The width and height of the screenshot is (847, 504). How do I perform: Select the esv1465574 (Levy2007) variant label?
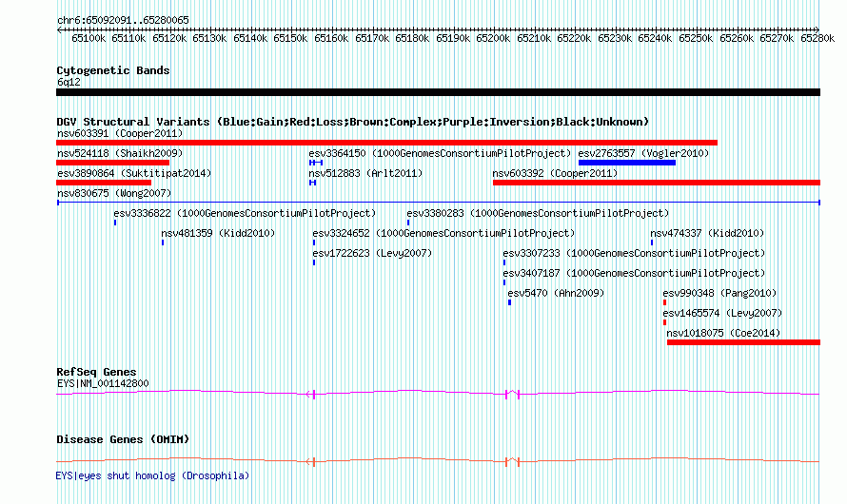[x=722, y=314]
